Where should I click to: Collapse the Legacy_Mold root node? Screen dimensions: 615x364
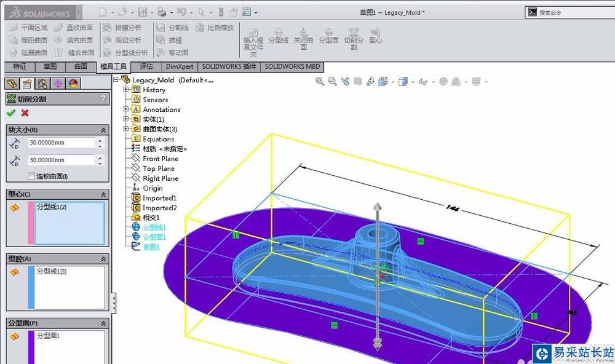[116, 80]
